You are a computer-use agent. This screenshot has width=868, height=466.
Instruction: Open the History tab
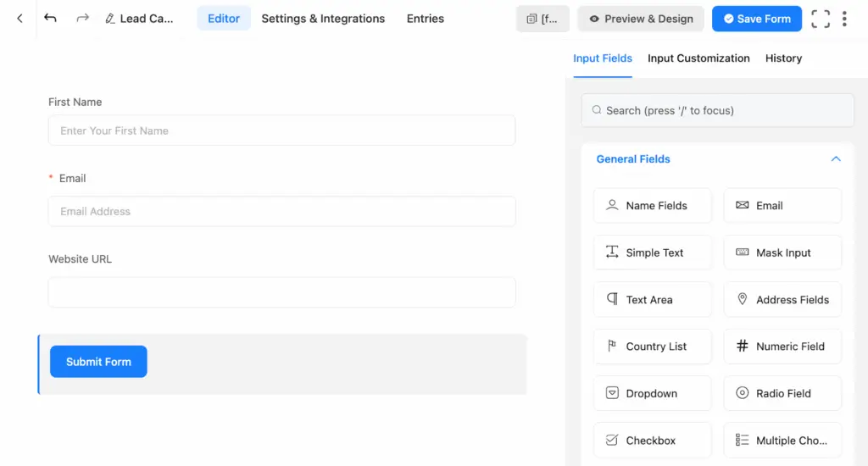tap(783, 58)
